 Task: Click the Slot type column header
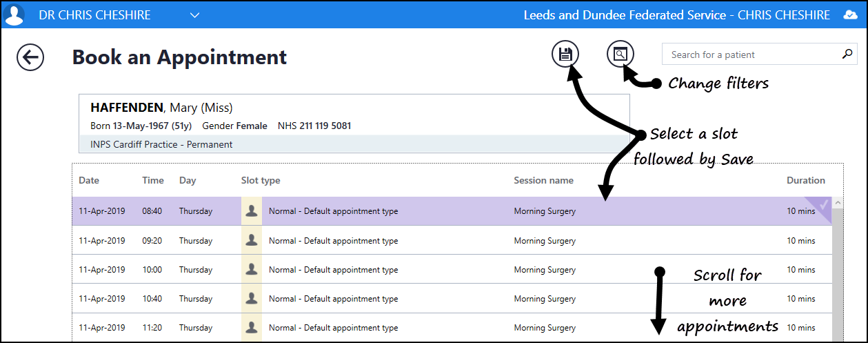tap(261, 181)
